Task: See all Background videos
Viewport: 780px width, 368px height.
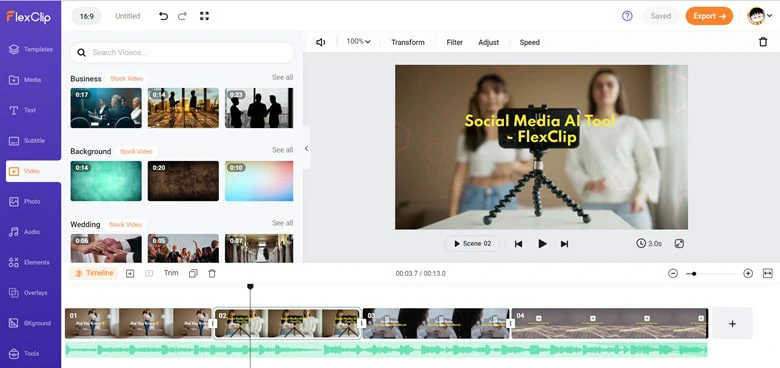Action: pyautogui.click(x=282, y=150)
